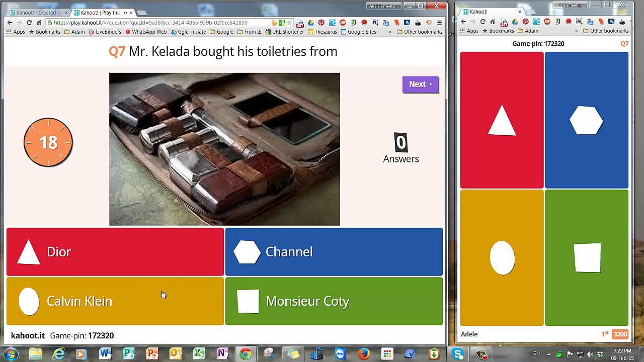The image size is (644, 362).
Task: Click the volume icon in system tray
Action: click(590, 354)
